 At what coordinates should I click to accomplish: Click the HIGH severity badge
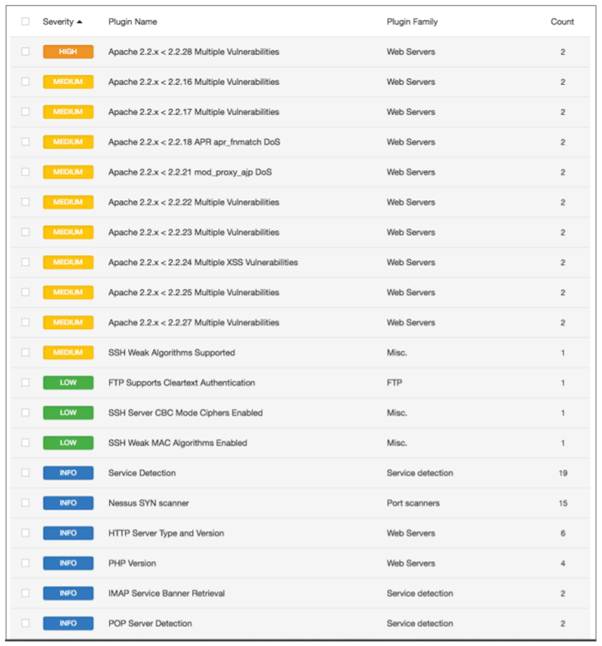(68, 52)
